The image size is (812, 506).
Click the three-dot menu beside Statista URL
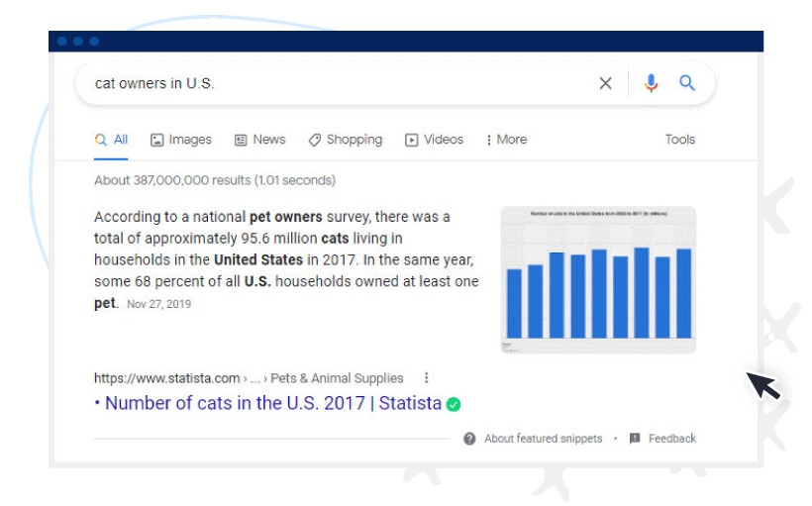pyautogui.click(x=427, y=377)
